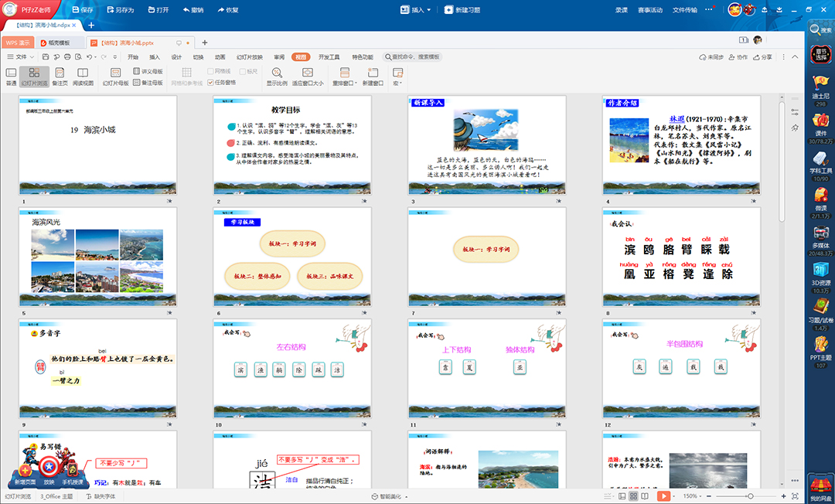The width and height of the screenshot is (835, 504).
Task: Open Reading View (阅读视图)
Action: click(83, 76)
